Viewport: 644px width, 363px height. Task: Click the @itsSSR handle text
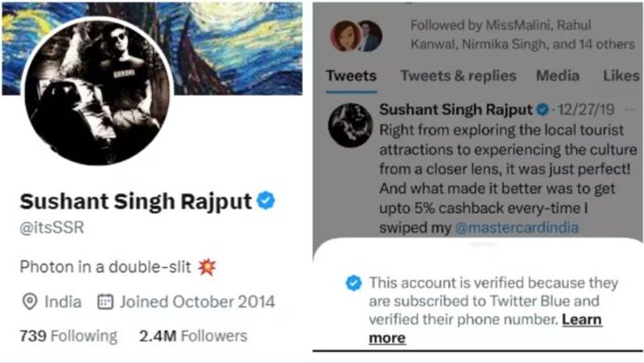pos(52,228)
